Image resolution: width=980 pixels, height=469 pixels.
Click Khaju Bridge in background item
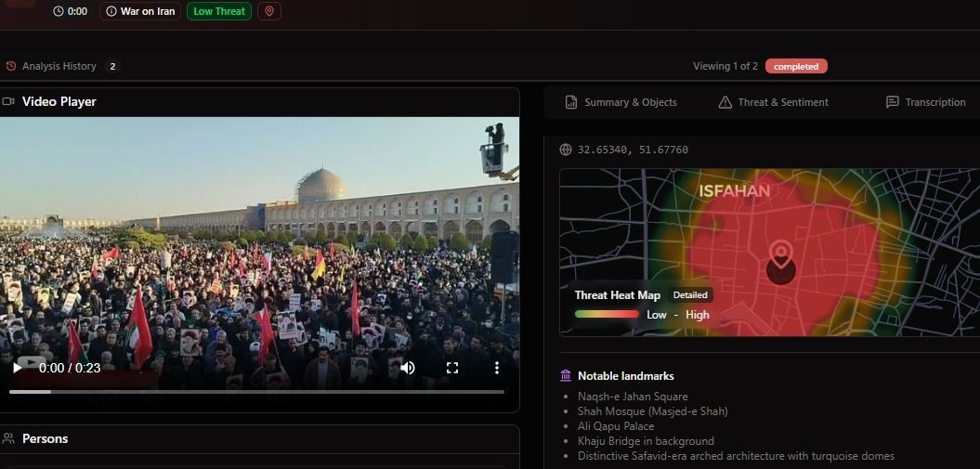coord(646,441)
